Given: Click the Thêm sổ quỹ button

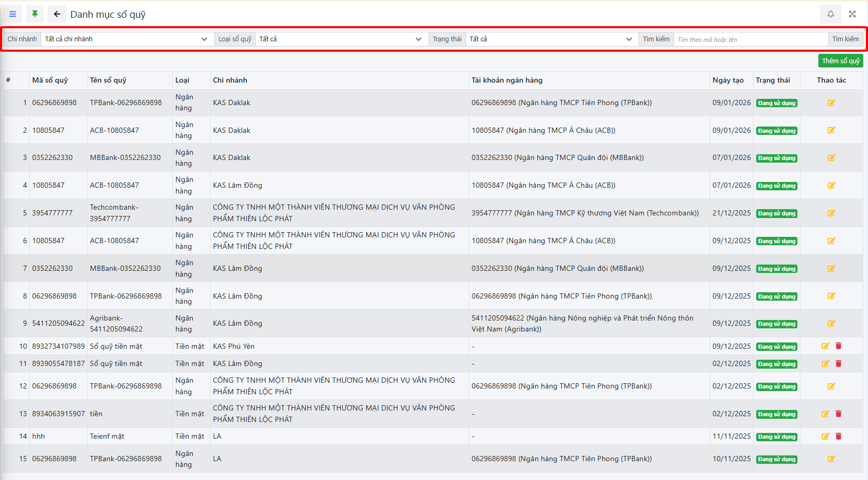Looking at the screenshot, I should 840,61.
